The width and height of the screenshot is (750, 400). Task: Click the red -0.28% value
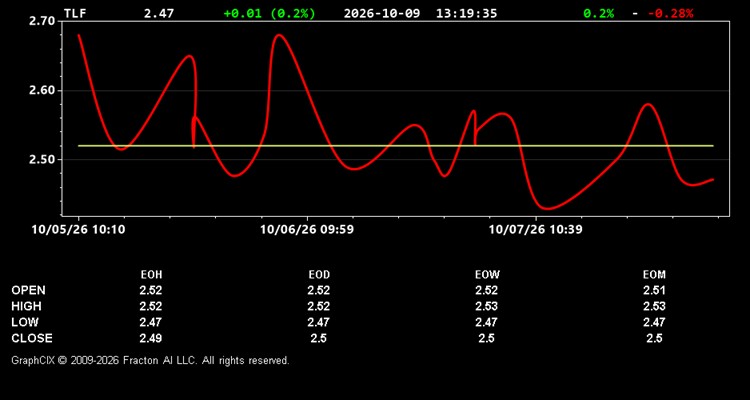[671, 13]
